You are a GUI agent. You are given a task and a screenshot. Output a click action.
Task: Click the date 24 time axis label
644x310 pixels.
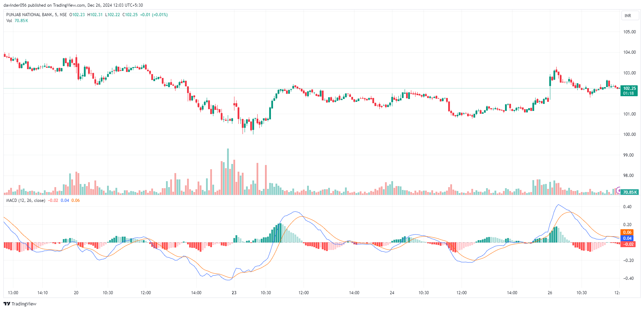(392, 293)
